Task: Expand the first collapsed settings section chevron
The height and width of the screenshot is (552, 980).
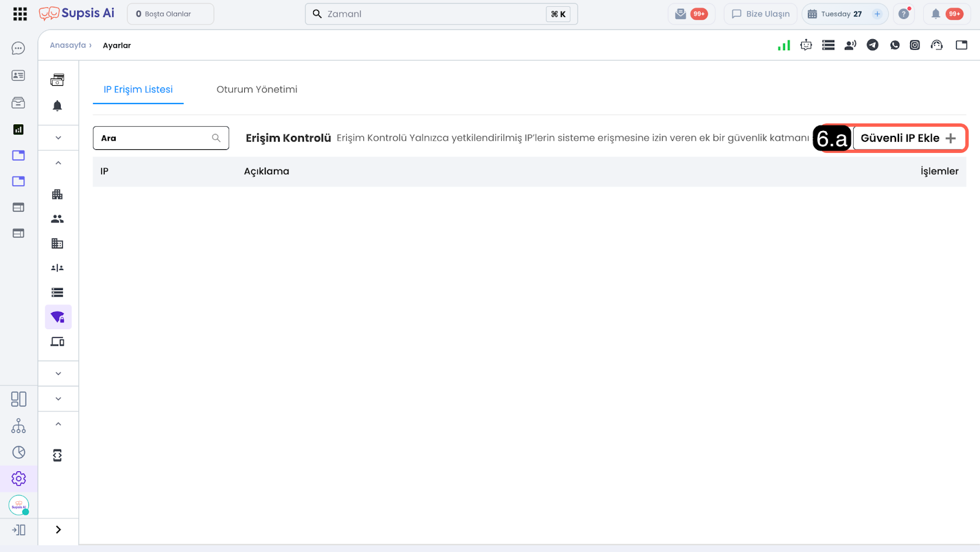Action: 58,138
